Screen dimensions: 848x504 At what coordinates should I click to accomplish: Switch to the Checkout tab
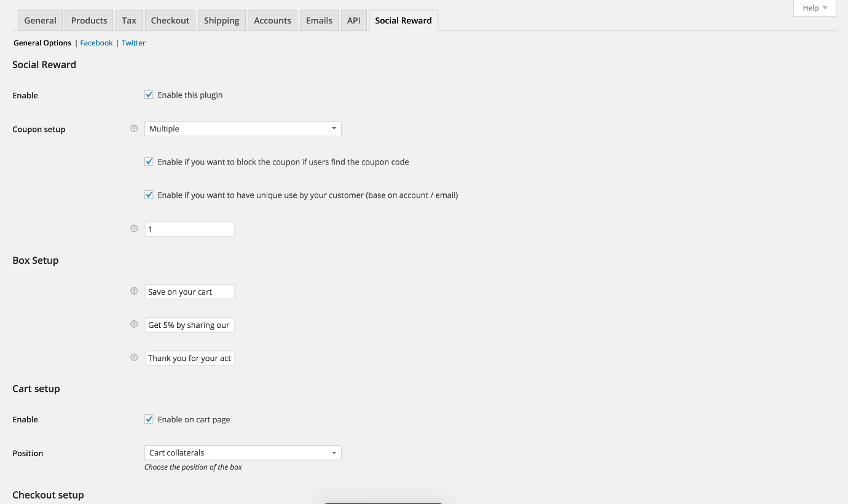170,20
